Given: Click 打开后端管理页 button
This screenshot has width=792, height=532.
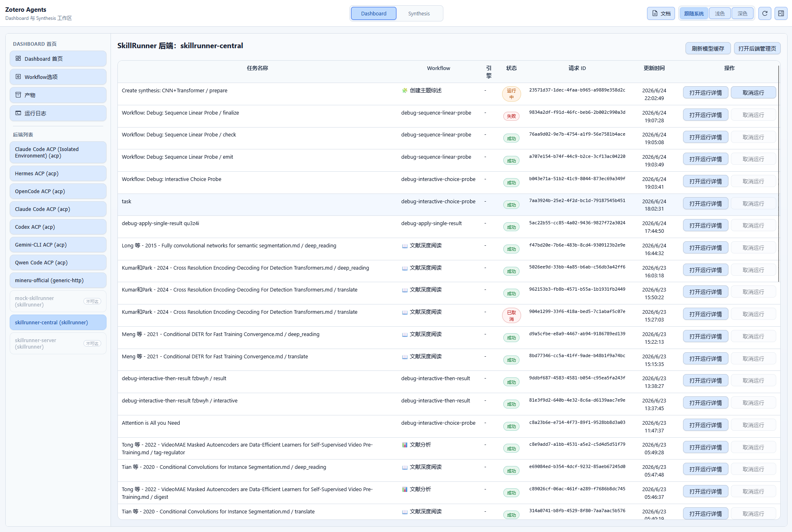Looking at the screenshot, I should (x=757, y=49).
